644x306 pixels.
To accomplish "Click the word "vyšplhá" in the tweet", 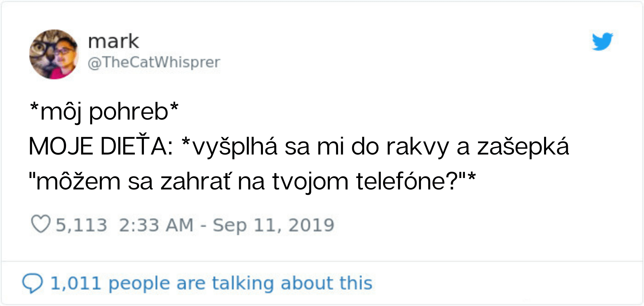I will click(235, 146).
